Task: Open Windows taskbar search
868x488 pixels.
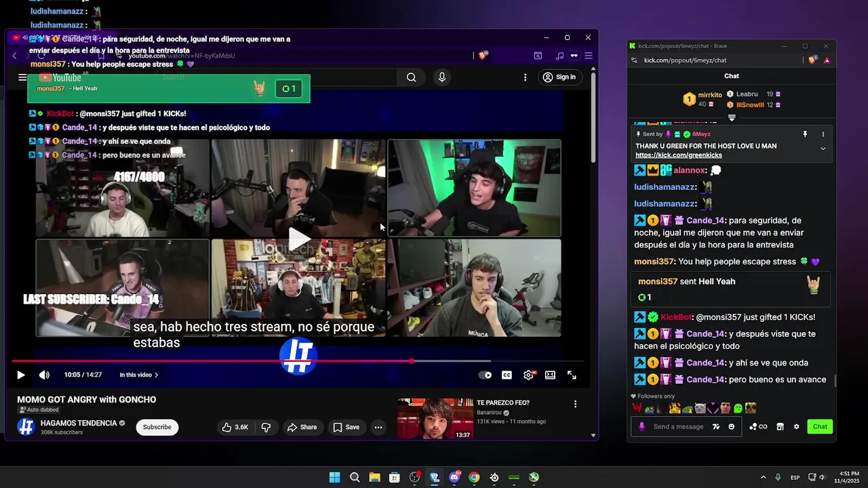Action: click(355, 477)
